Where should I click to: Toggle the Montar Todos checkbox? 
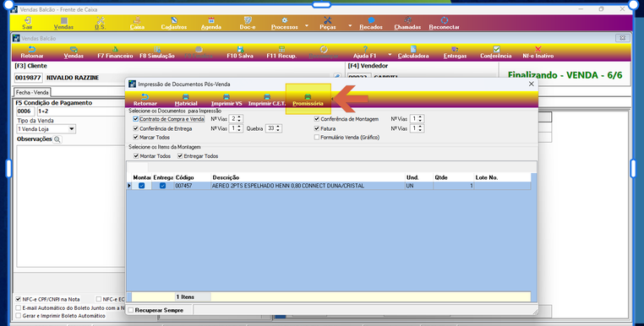[136, 156]
